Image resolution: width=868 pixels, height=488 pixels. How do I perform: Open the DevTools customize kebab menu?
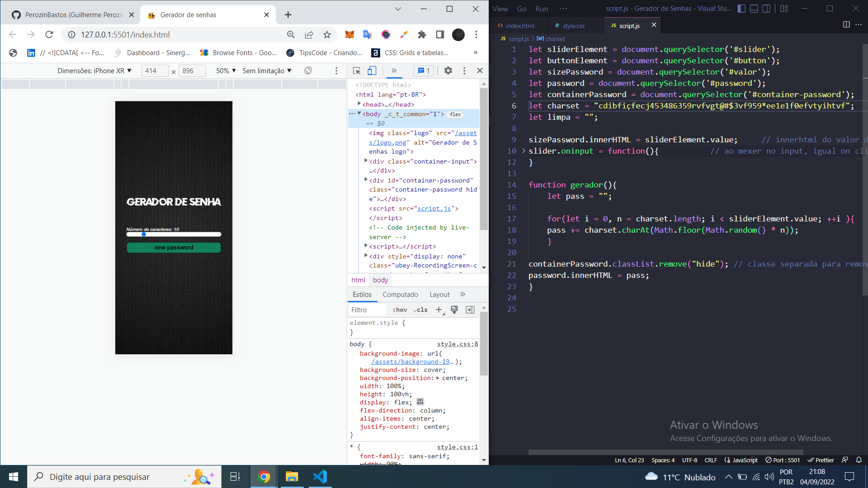pyautogui.click(x=464, y=70)
